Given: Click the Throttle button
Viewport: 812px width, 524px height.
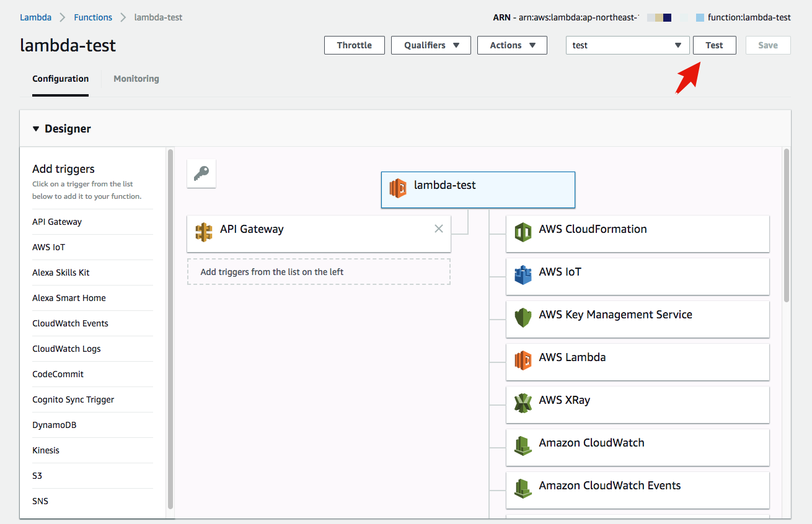Looking at the screenshot, I should (x=354, y=45).
